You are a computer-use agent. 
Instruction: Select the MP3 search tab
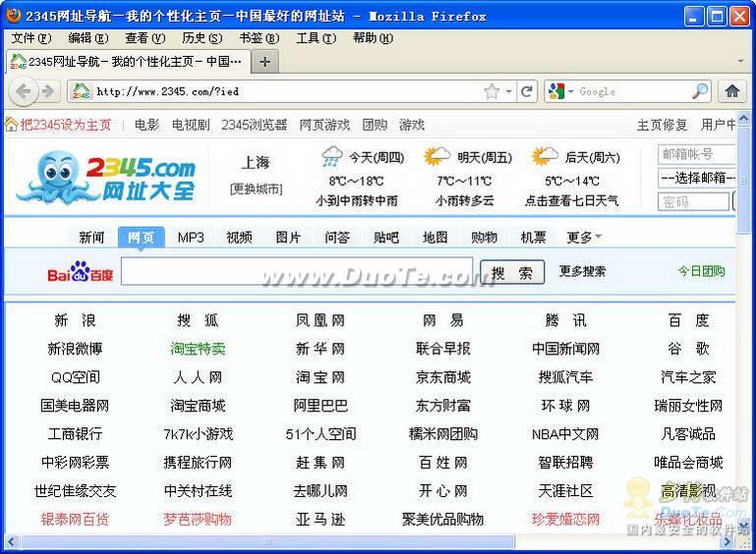pyautogui.click(x=191, y=237)
